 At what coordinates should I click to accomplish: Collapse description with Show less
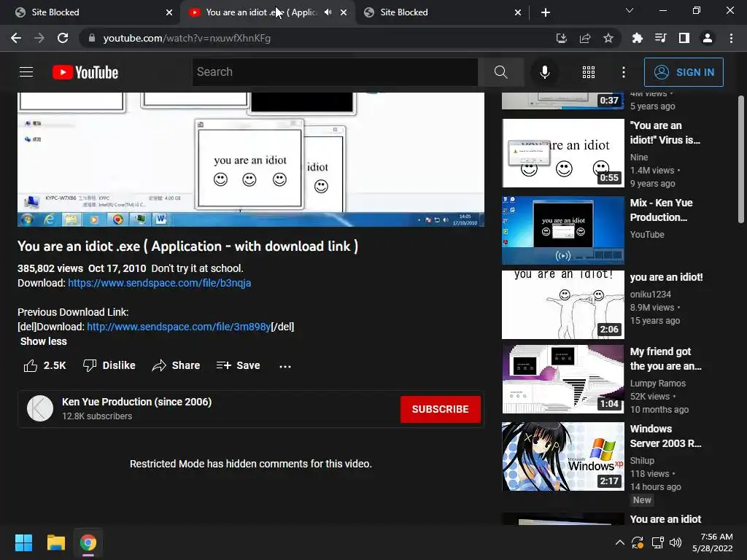(x=43, y=341)
